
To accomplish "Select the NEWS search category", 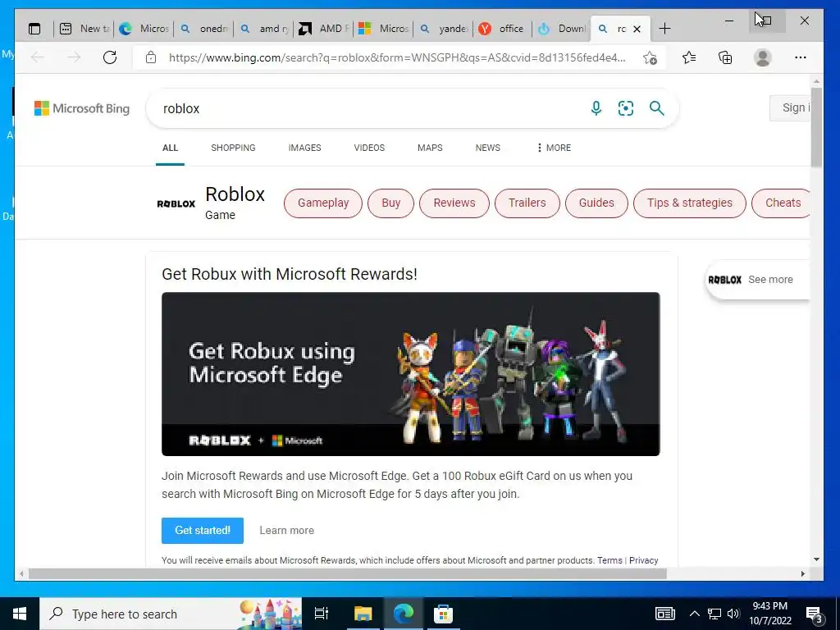I will 487,148.
